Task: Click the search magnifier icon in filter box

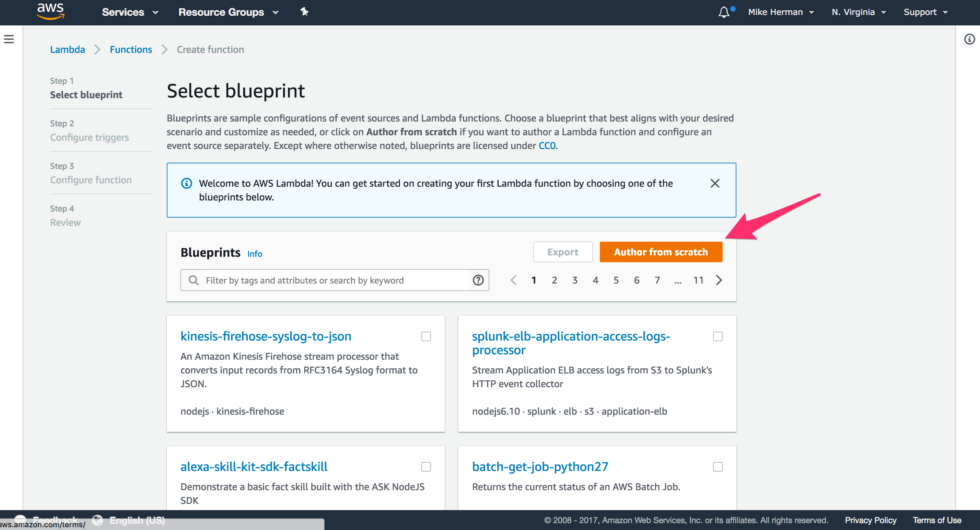Action: pyautogui.click(x=194, y=280)
